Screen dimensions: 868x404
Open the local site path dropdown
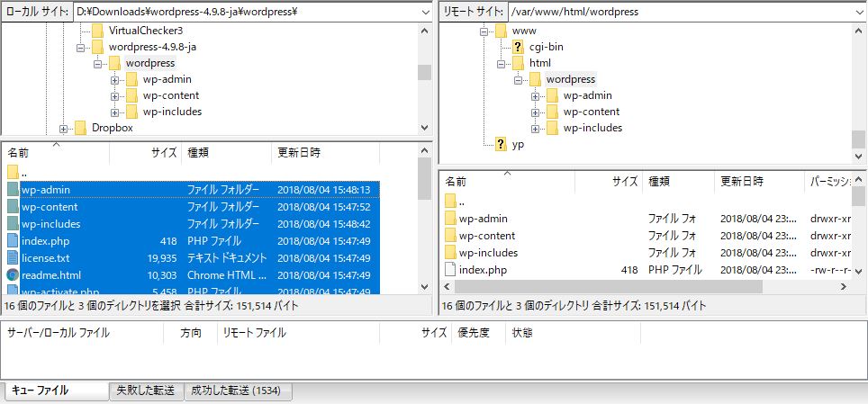(425, 12)
